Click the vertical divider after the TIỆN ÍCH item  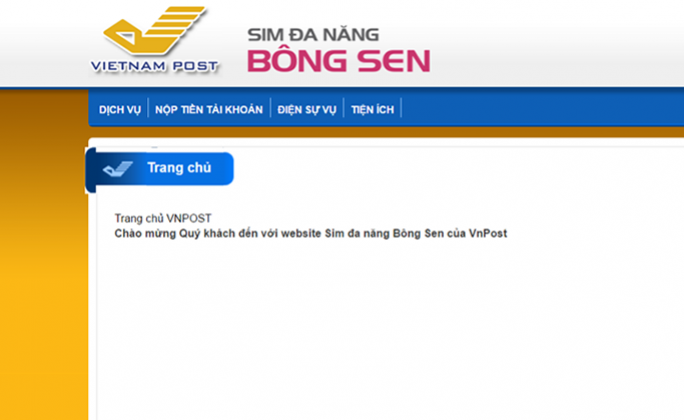click(x=401, y=108)
